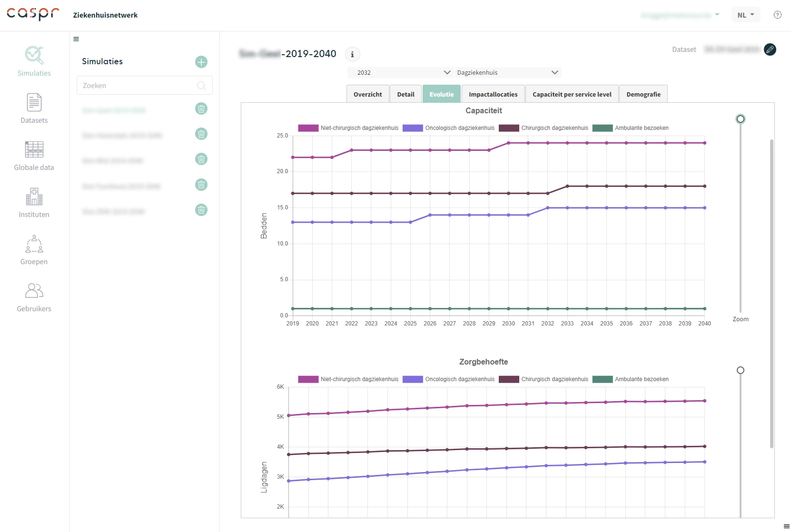Open the Groepen sidebar section
This screenshot has height=532, width=791.
pos(34,250)
